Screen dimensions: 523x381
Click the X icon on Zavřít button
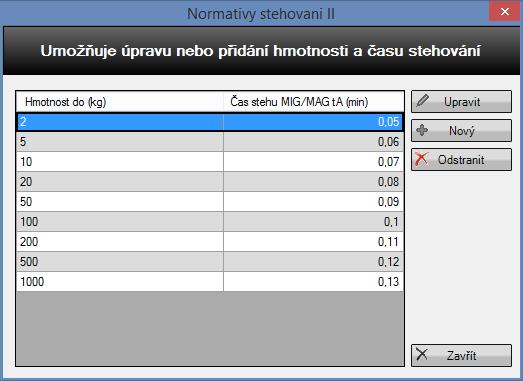(x=422, y=354)
